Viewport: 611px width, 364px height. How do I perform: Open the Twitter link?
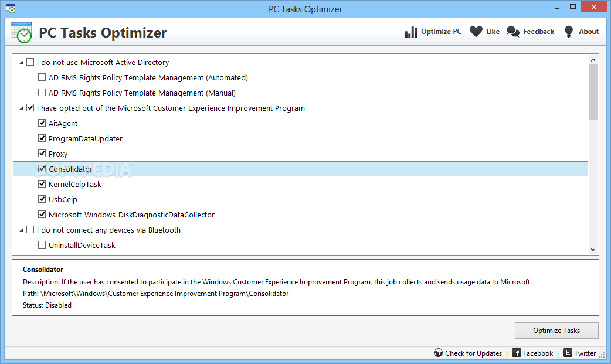(x=585, y=353)
